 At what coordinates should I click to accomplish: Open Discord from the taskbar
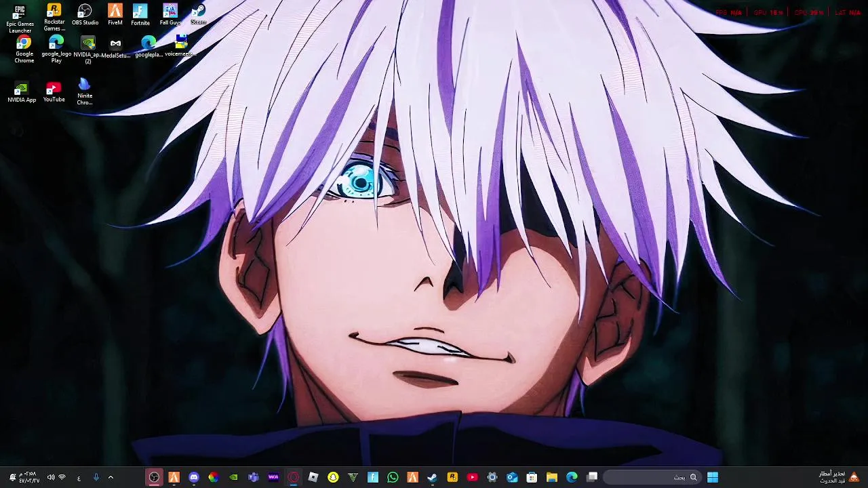[x=194, y=477]
